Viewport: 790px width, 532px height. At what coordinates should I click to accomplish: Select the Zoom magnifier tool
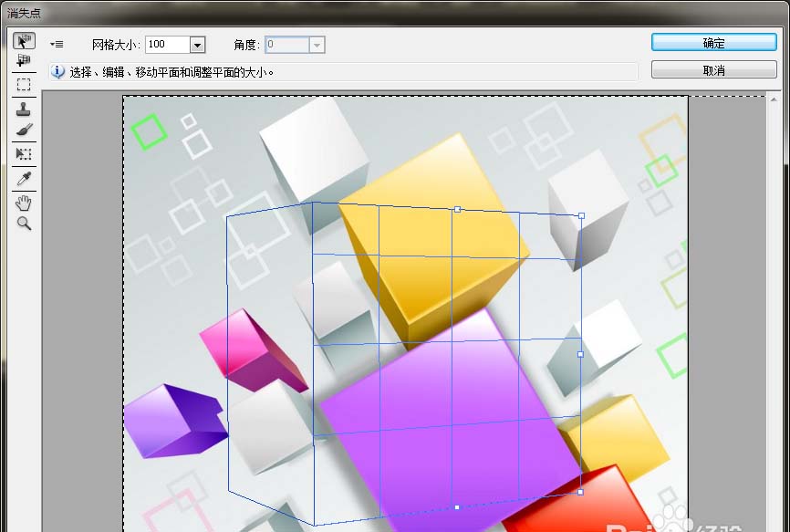pos(24,224)
